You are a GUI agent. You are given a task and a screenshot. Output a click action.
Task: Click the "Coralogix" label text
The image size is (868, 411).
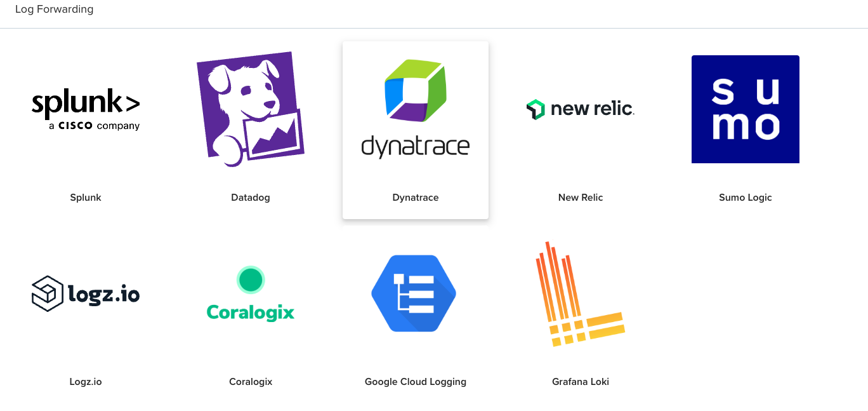tap(251, 382)
